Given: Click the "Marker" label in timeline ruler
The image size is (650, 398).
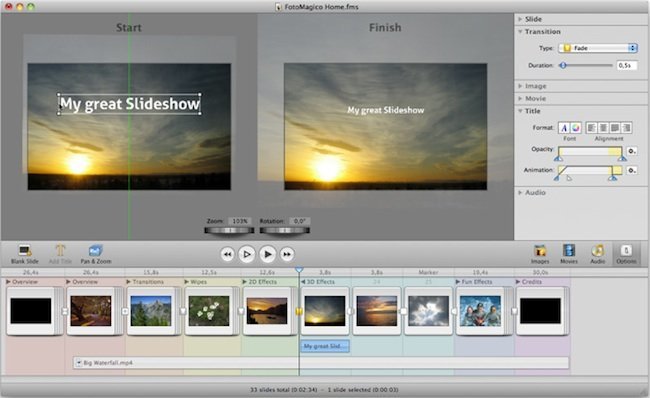Looking at the screenshot, I should pos(428,272).
